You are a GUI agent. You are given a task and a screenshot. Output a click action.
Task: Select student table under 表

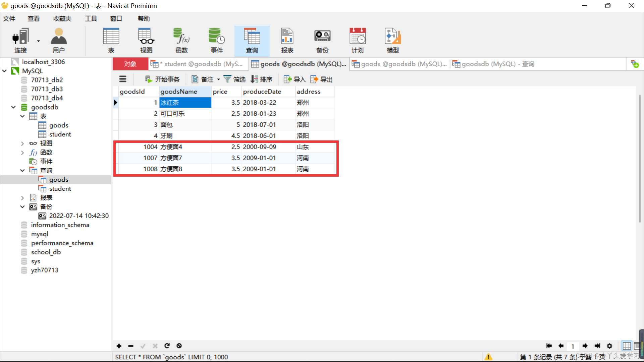60,134
